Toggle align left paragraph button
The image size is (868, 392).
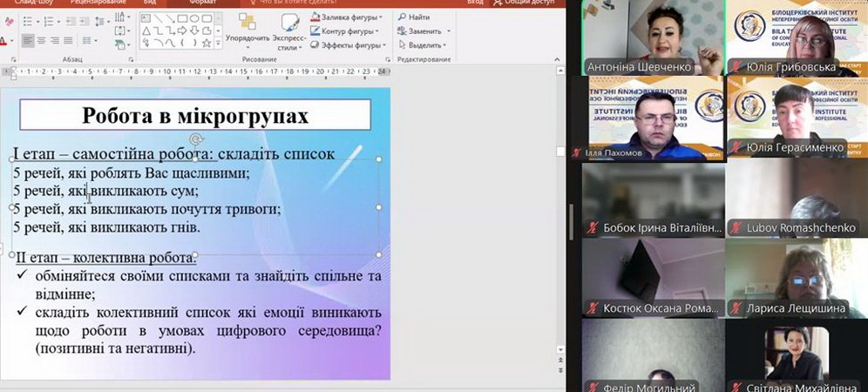pos(29,41)
